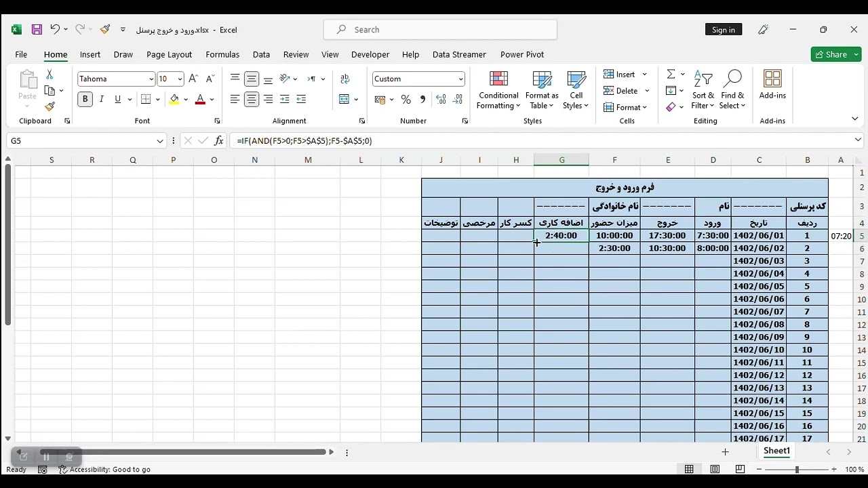Toggle Wrap Text button
Image resolution: width=868 pixels, height=488 pixels.
(x=345, y=79)
